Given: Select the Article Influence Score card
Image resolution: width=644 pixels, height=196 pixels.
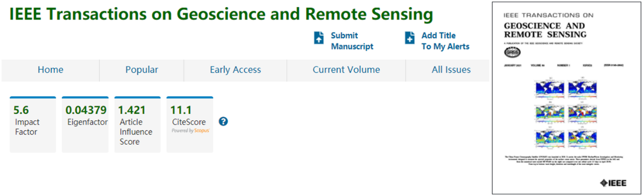Looking at the screenshot, I should tap(138, 124).
